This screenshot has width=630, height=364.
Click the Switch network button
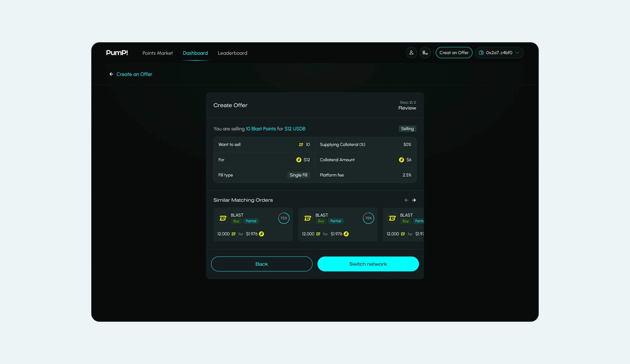(x=368, y=264)
